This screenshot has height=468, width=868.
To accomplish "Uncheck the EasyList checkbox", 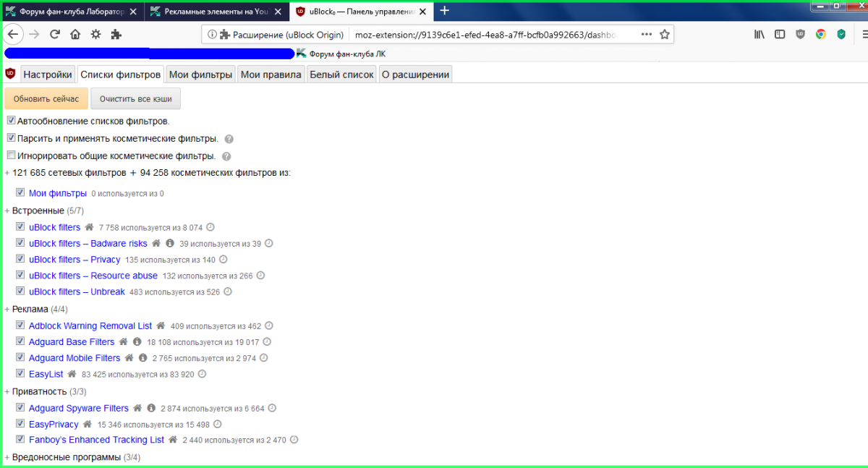I will tap(20, 374).
